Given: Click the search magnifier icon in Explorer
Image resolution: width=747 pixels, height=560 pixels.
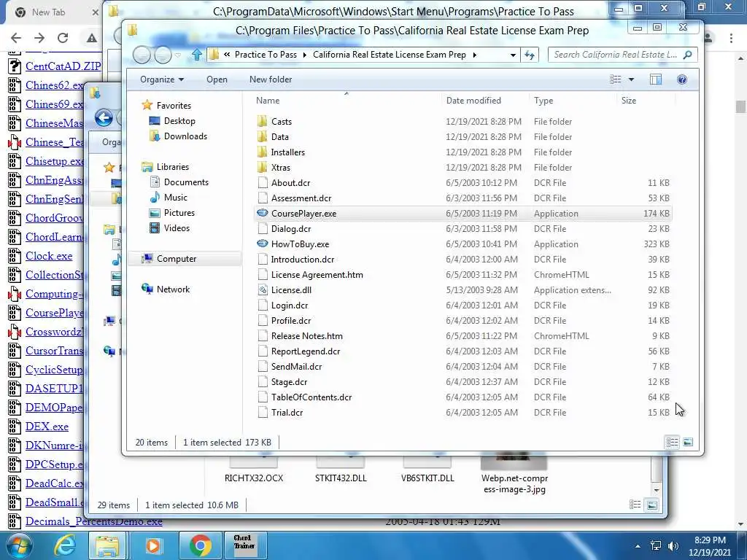Looking at the screenshot, I should click(687, 55).
